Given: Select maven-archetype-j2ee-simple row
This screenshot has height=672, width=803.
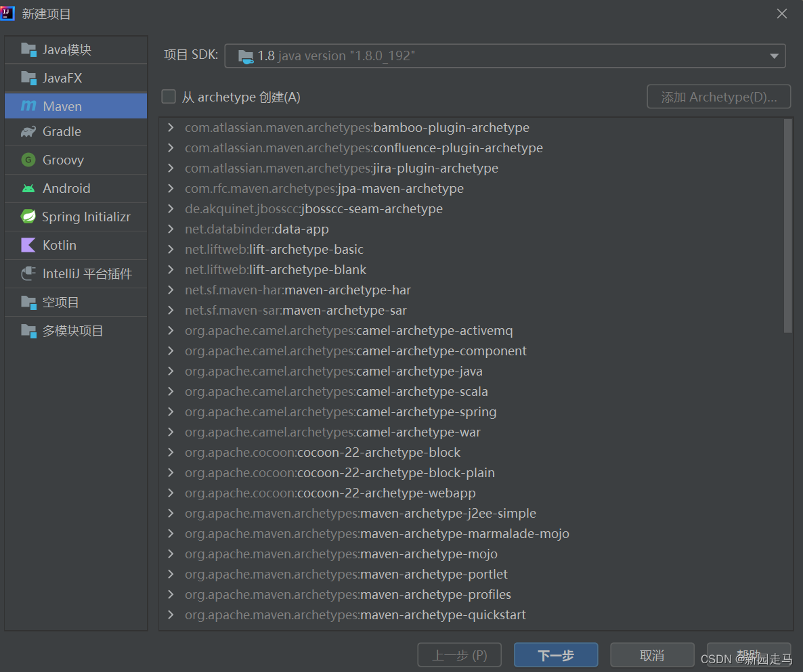Looking at the screenshot, I should tap(471, 514).
